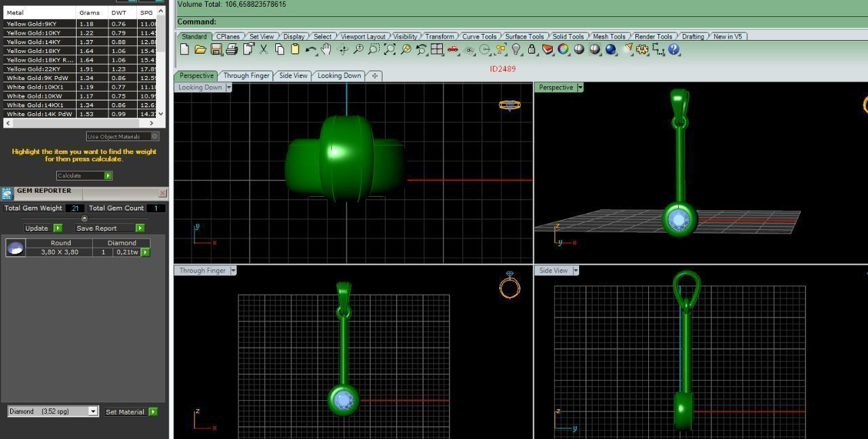Click the Set Material button

pyautogui.click(x=131, y=411)
